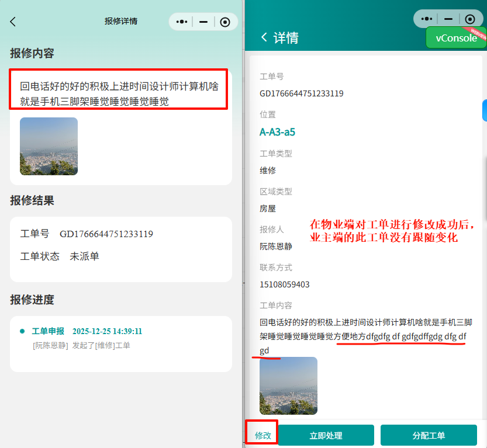
Task: Select the work order number under 报修结果
Action: (x=106, y=234)
